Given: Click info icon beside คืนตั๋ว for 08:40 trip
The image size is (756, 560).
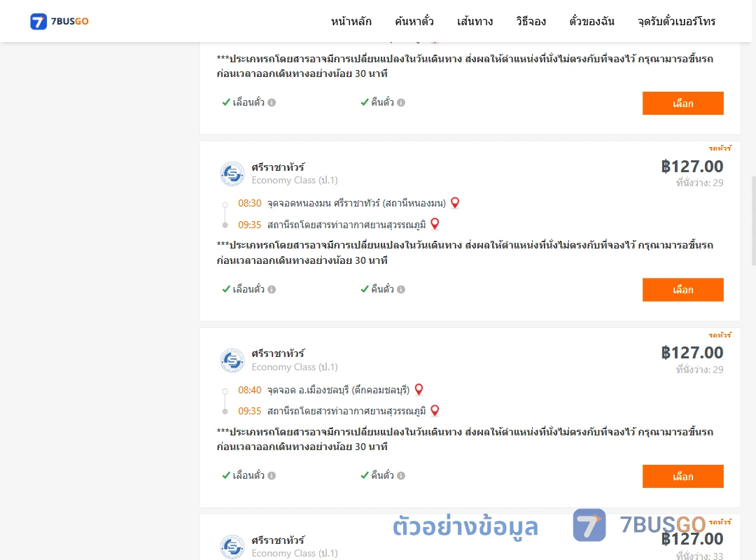Looking at the screenshot, I should (x=400, y=475).
